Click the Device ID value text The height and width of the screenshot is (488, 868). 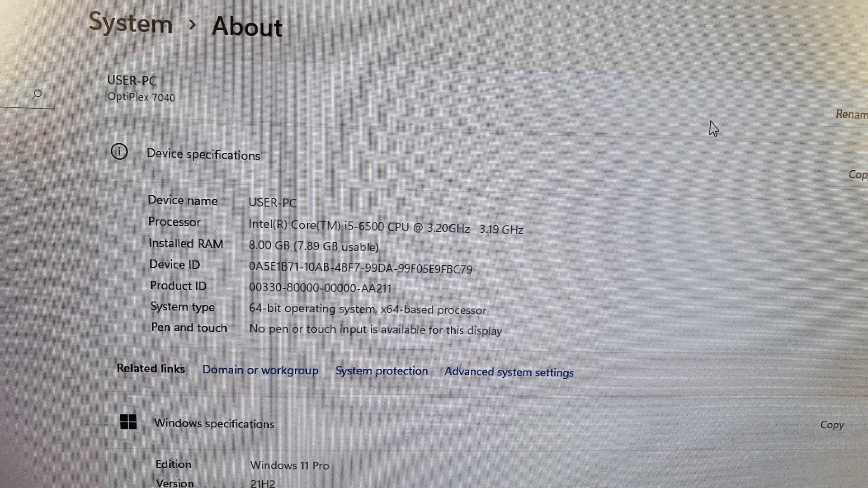click(x=360, y=268)
